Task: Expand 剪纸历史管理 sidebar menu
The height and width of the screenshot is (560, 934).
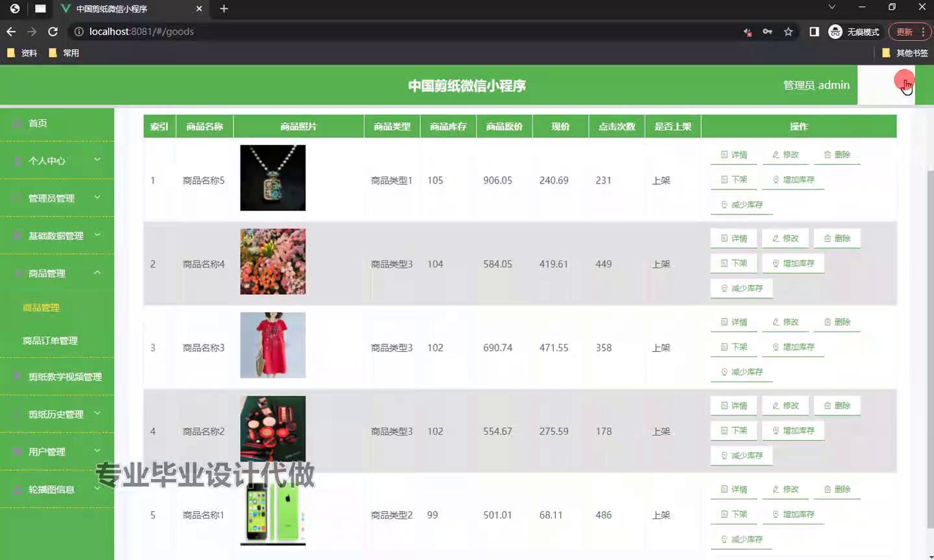Action: (57, 414)
